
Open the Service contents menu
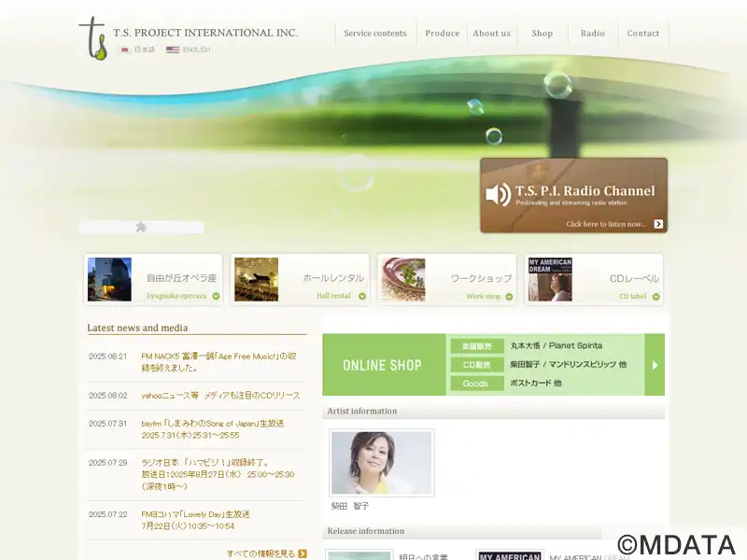(x=375, y=34)
